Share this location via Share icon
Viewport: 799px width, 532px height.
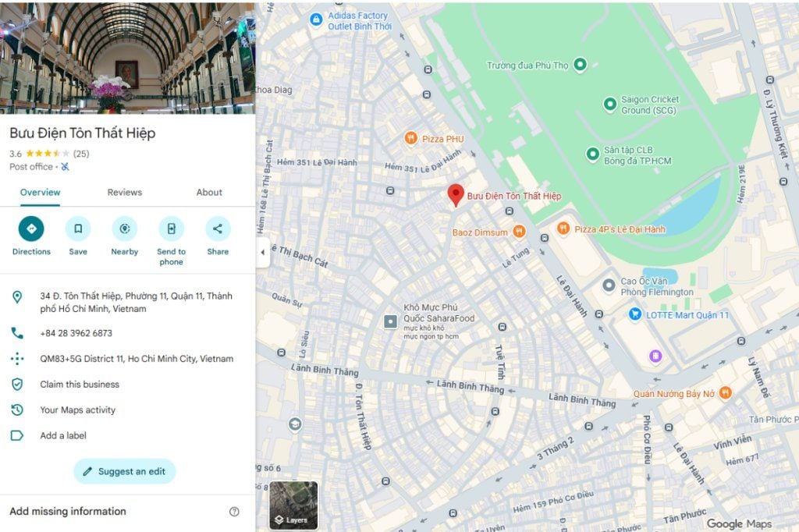(x=218, y=229)
